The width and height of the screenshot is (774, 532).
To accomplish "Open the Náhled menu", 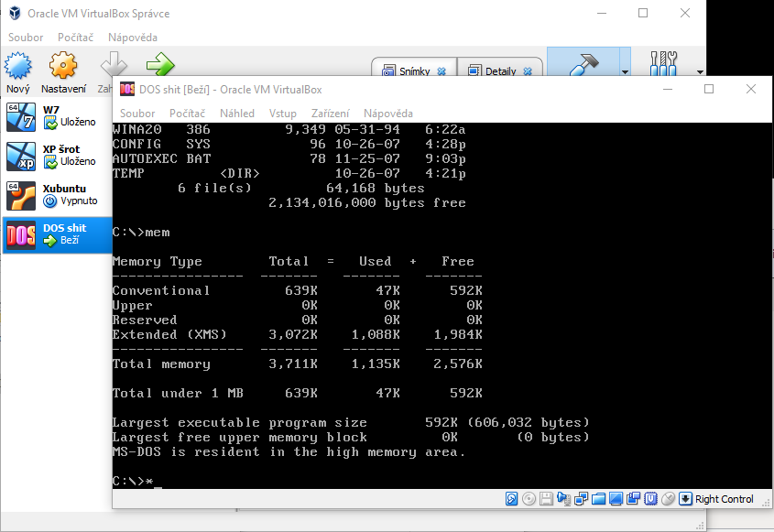I will 237,114.
